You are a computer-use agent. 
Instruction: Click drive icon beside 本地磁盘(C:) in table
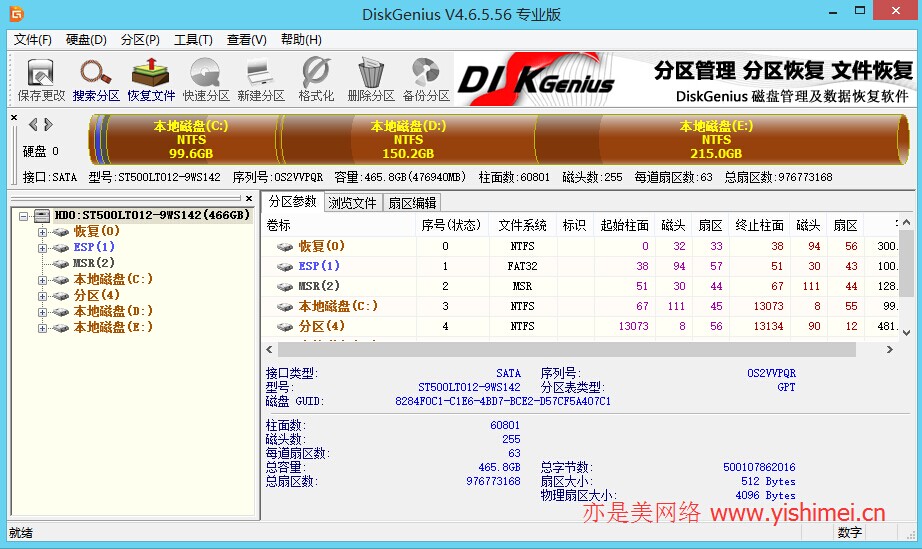(285, 307)
